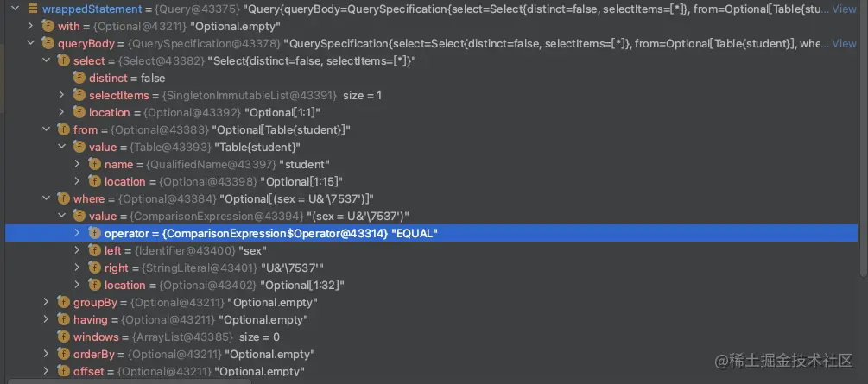868x384 pixels.
Task: Collapse the select node
Action: (47, 61)
